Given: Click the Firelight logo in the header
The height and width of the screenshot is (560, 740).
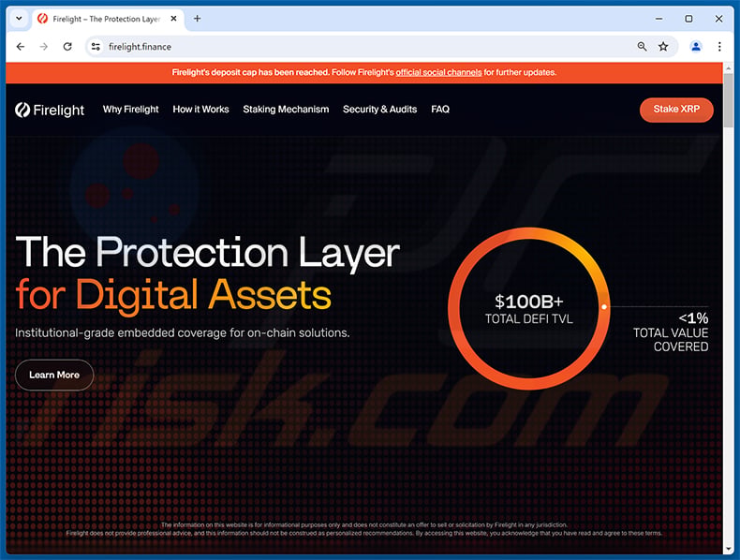Looking at the screenshot, I should point(50,110).
